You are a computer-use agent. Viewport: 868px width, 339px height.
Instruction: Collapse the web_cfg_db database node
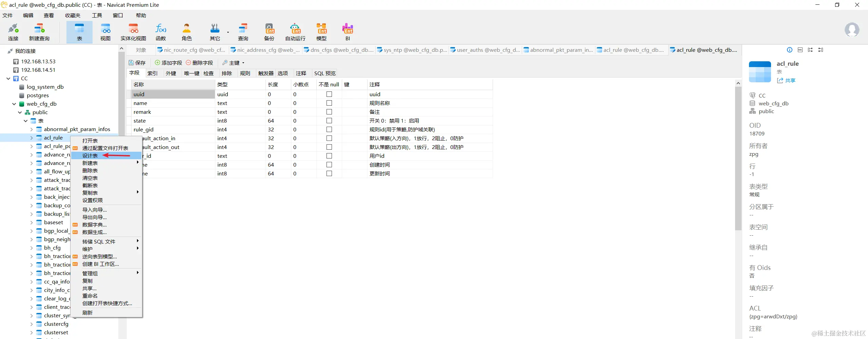14,104
